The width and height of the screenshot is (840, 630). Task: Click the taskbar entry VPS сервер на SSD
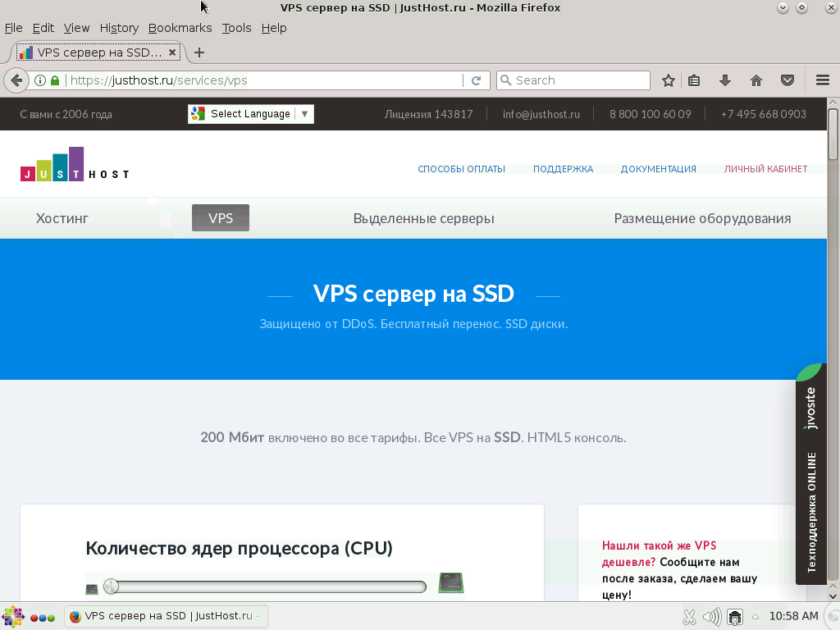tap(166, 617)
